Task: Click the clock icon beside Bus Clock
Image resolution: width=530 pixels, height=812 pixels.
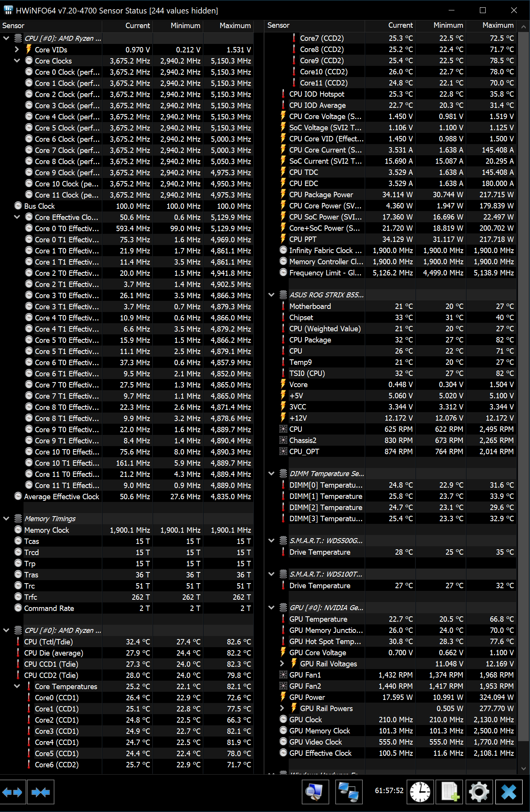Action: (x=18, y=206)
